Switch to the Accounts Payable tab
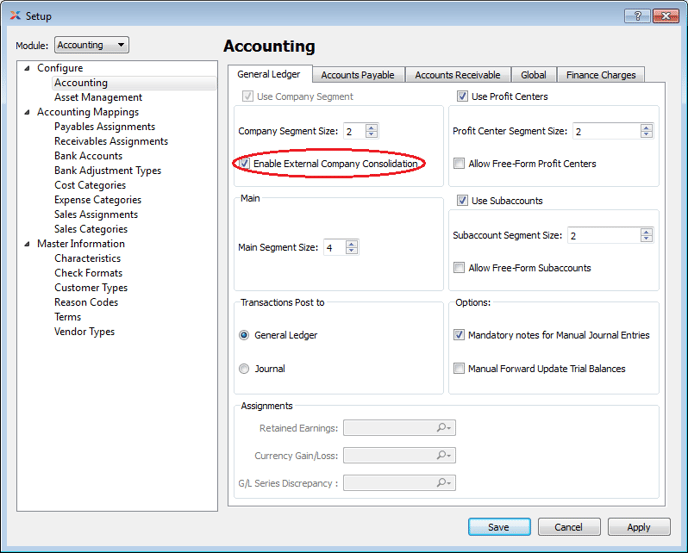688x553 pixels. pyautogui.click(x=357, y=75)
